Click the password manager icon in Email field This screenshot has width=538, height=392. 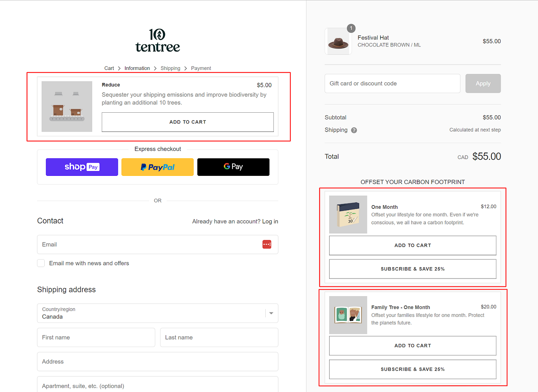(x=267, y=244)
